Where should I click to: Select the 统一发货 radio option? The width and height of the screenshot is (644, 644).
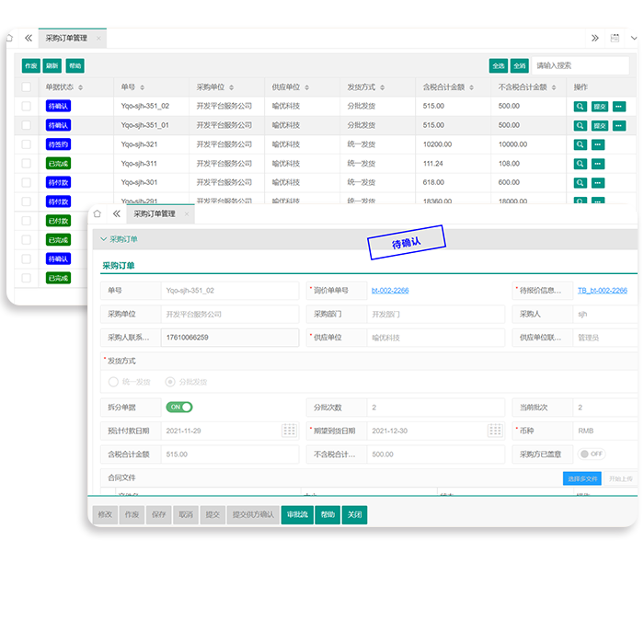tap(130, 382)
